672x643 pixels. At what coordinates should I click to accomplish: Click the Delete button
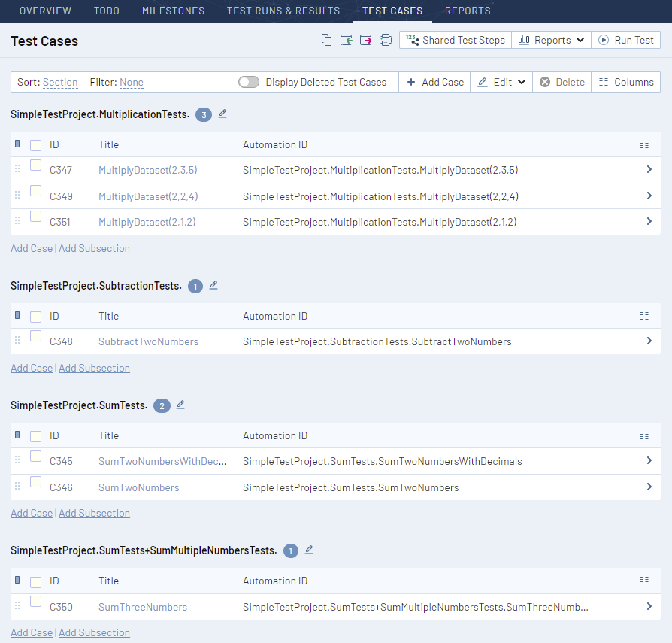click(x=562, y=82)
